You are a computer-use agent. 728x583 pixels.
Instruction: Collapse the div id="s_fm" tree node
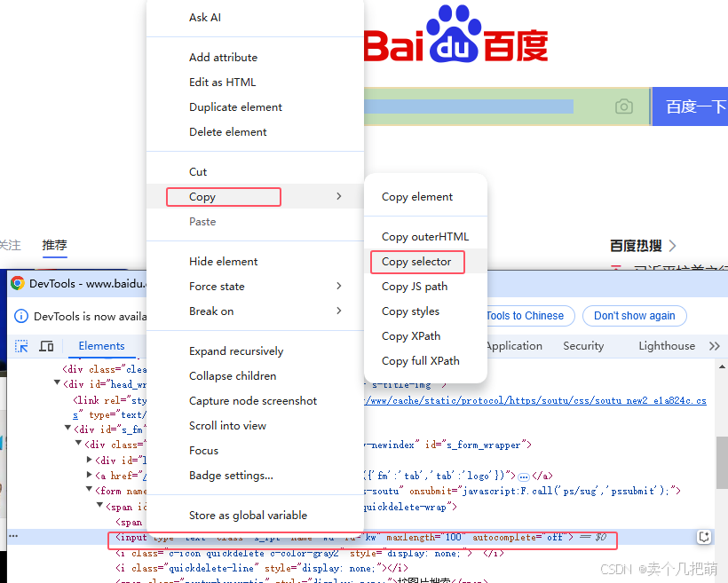[x=67, y=428]
